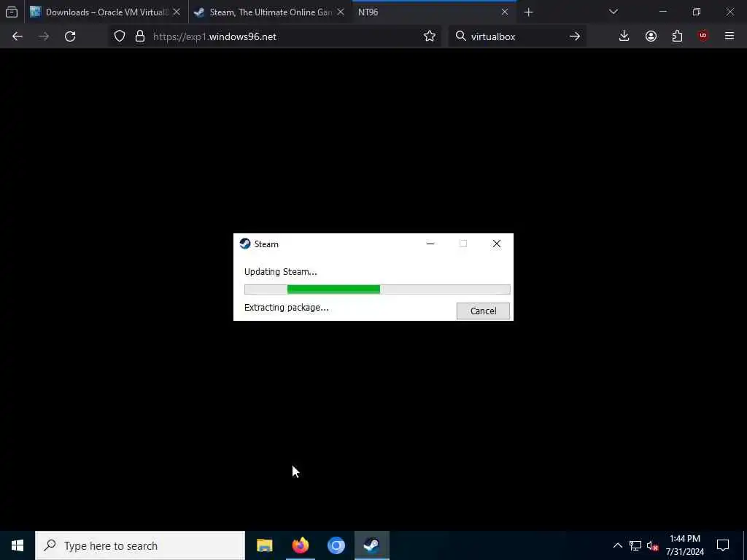The width and height of the screenshot is (747, 560).
Task: Show hidden system tray icons
Action: pos(617,545)
